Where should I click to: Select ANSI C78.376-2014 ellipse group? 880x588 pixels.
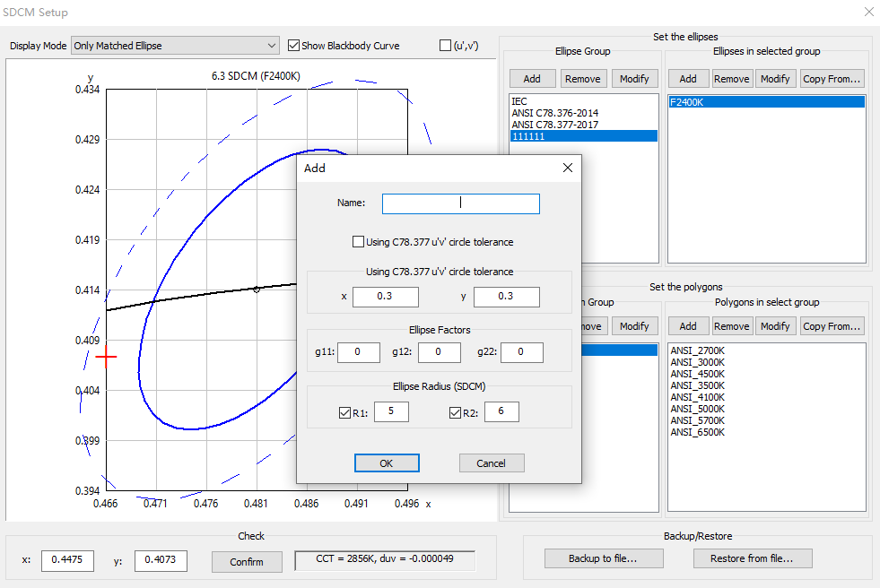(584, 113)
